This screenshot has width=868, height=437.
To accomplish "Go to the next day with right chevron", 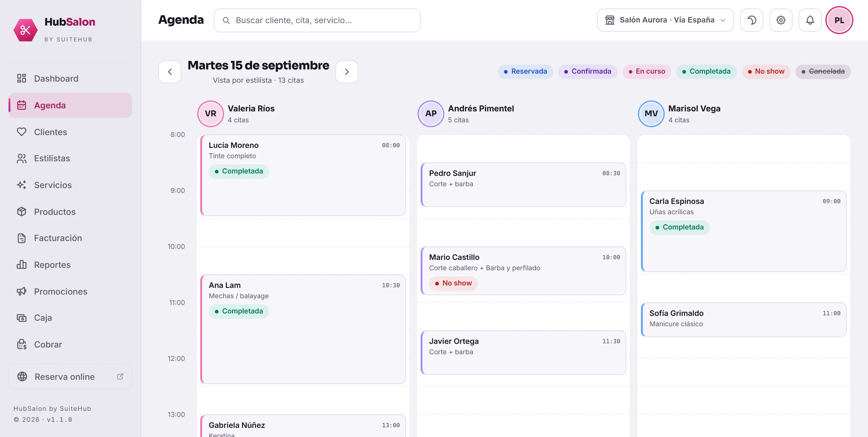I will point(347,72).
